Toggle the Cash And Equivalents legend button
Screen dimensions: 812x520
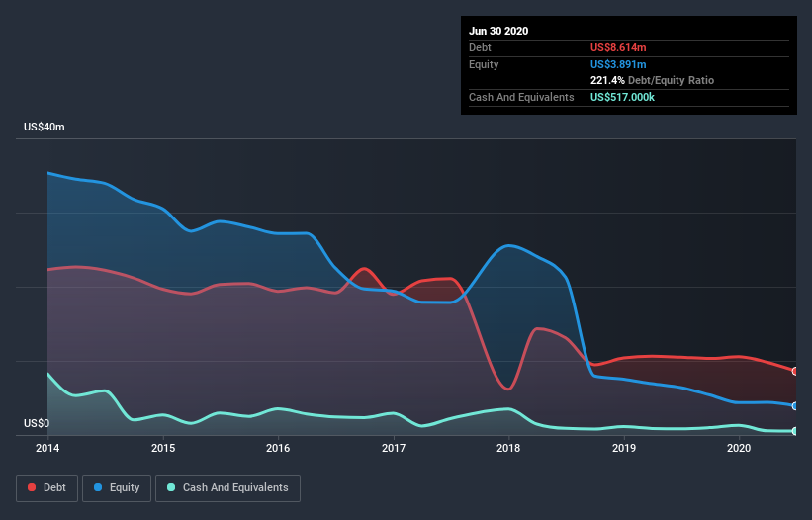(227, 488)
